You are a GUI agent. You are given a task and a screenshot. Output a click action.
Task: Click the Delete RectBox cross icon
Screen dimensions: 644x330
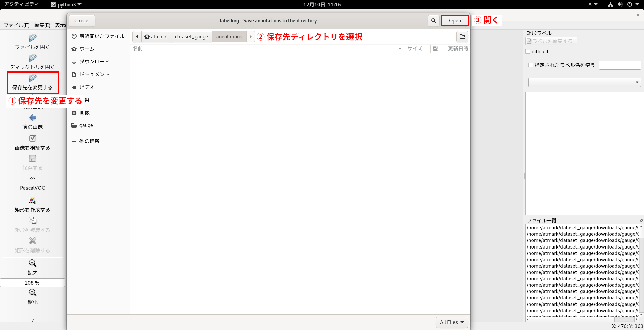pos(33,241)
